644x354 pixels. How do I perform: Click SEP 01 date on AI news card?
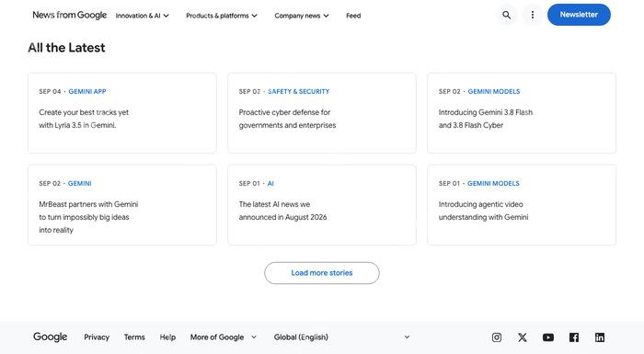[x=249, y=183]
